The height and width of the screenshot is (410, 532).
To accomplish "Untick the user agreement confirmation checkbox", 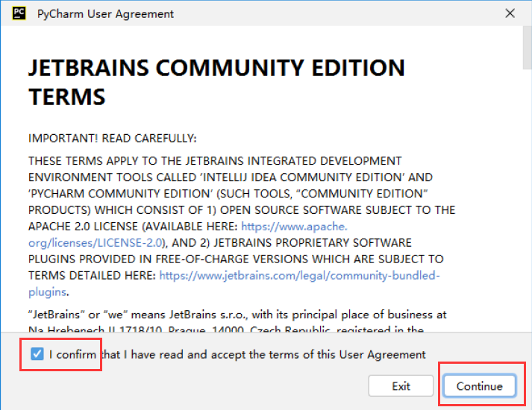I will click(37, 355).
